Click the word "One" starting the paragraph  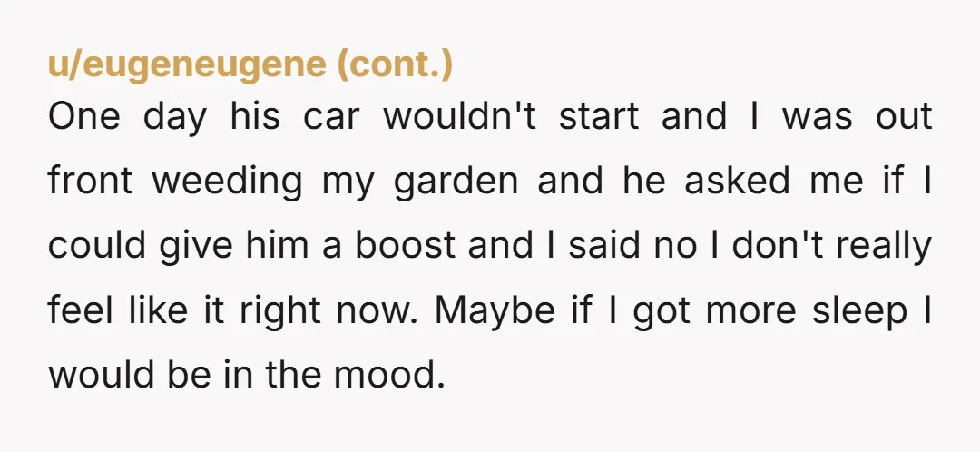[x=83, y=117]
